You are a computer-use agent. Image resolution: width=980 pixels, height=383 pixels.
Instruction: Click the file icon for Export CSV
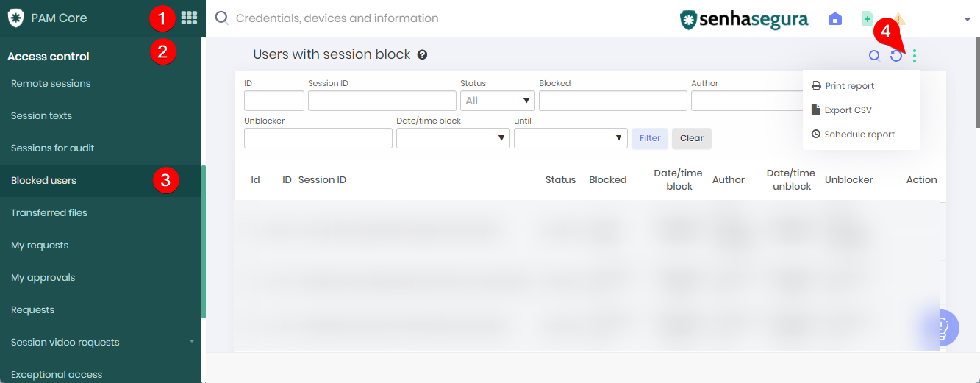(x=816, y=110)
